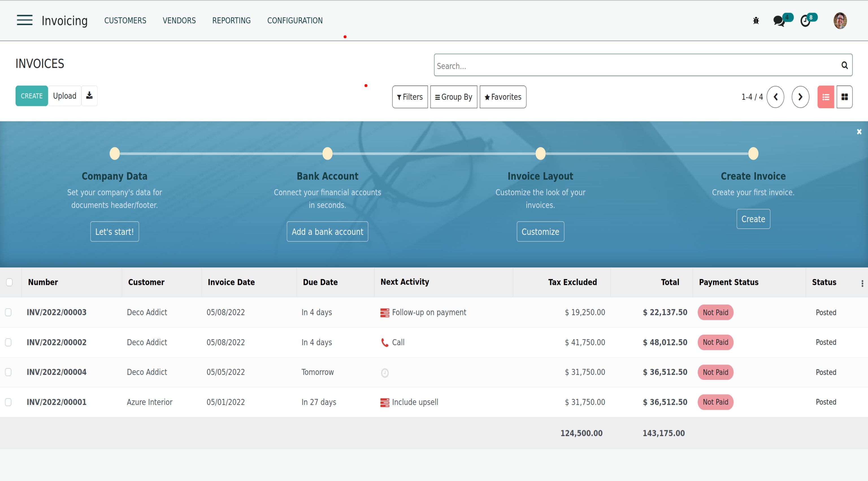Viewport: 868px width, 481px height.
Task: Click the search magnifier icon
Action: [x=845, y=65]
